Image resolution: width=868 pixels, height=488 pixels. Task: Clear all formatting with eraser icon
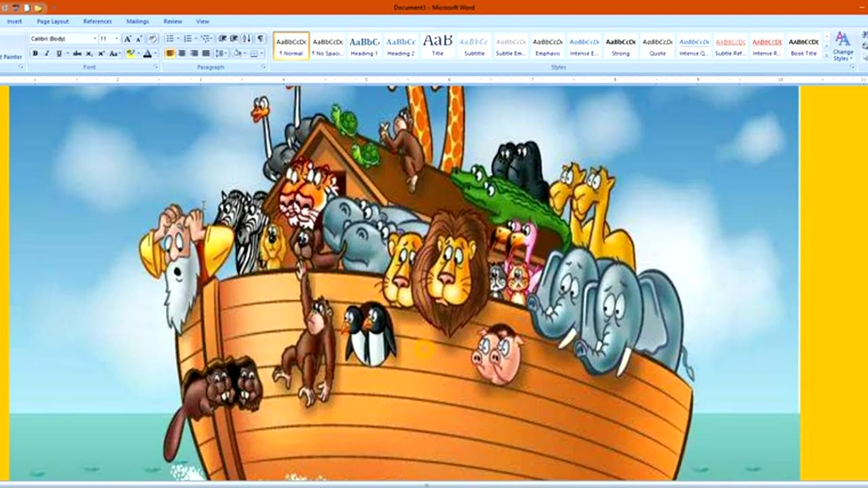pyautogui.click(x=153, y=39)
